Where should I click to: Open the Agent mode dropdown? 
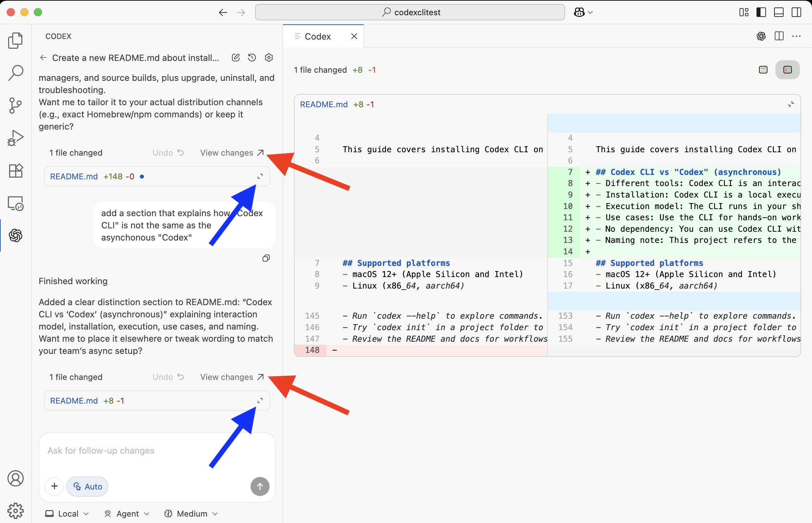coord(127,514)
